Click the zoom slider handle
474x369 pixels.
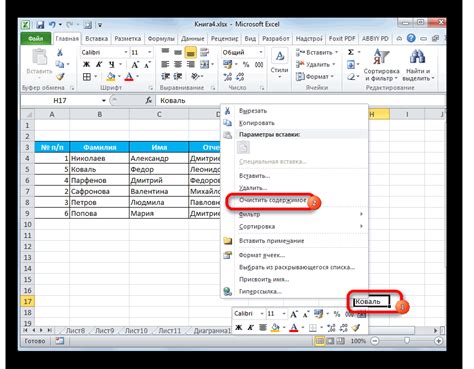407,341
